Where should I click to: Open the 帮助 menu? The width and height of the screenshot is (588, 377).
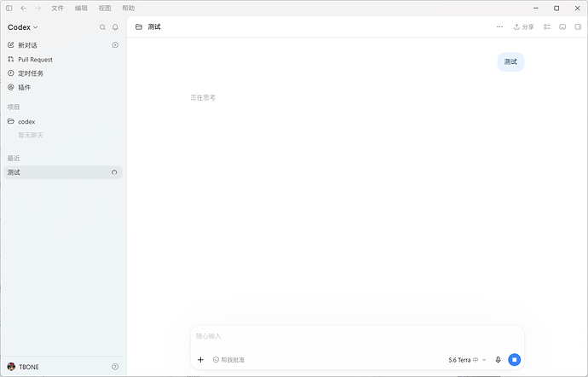tap(128, 8)
